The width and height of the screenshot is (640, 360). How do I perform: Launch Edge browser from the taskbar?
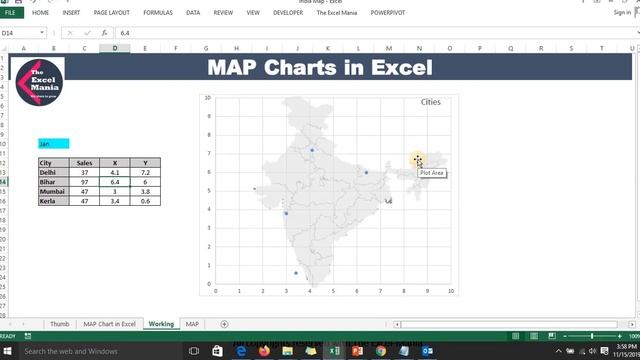click(x=241, y=351)
